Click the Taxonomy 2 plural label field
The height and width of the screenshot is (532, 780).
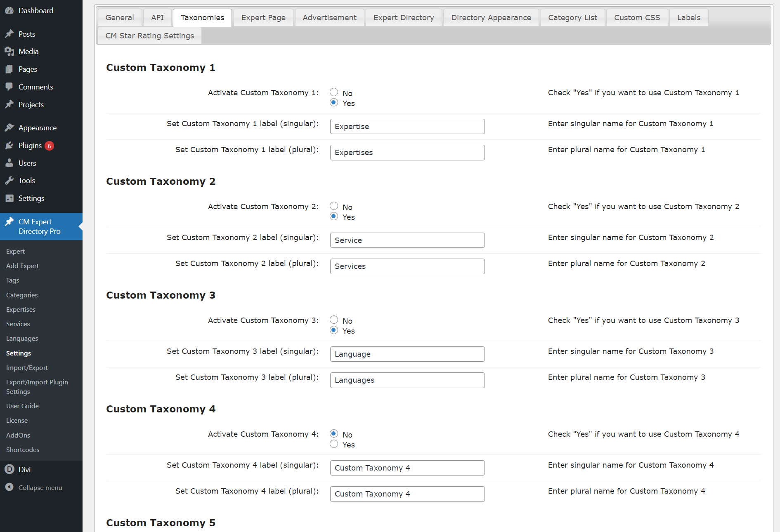pos(407,266)
